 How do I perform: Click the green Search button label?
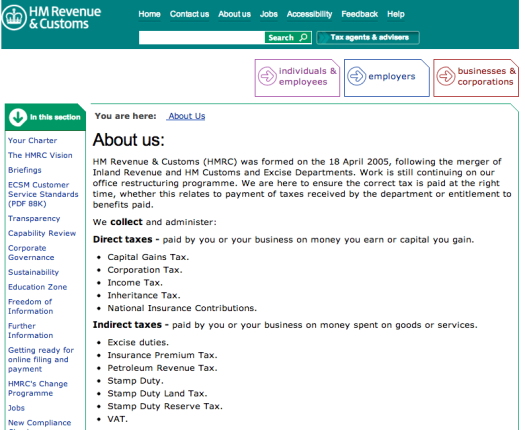point(281,38)
